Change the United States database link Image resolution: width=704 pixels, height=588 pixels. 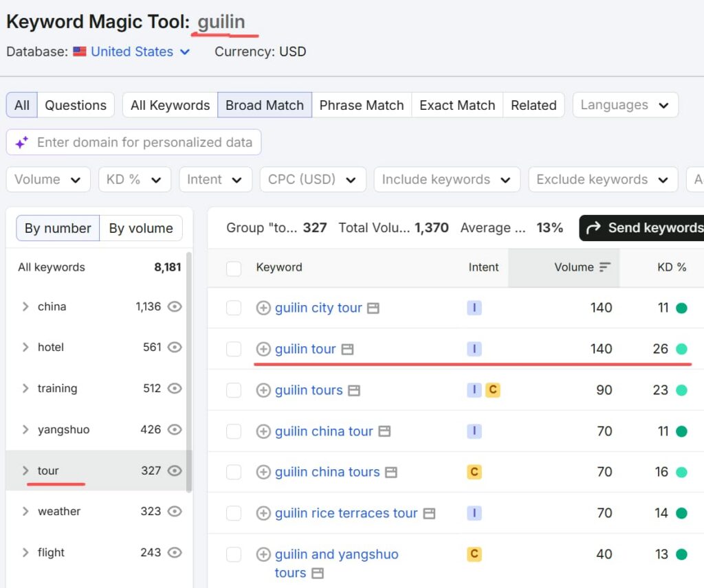pos(140,52)
